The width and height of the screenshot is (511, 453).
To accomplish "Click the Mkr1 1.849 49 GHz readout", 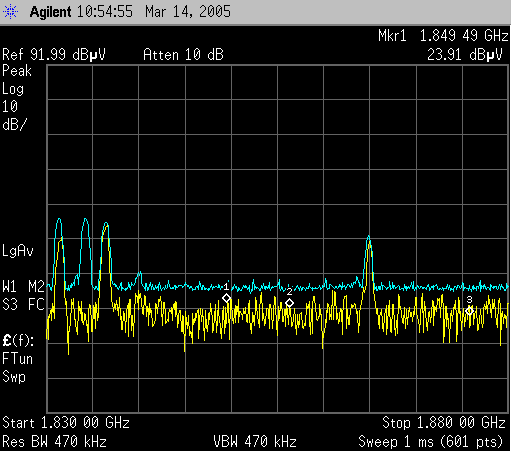I will 443,35.
